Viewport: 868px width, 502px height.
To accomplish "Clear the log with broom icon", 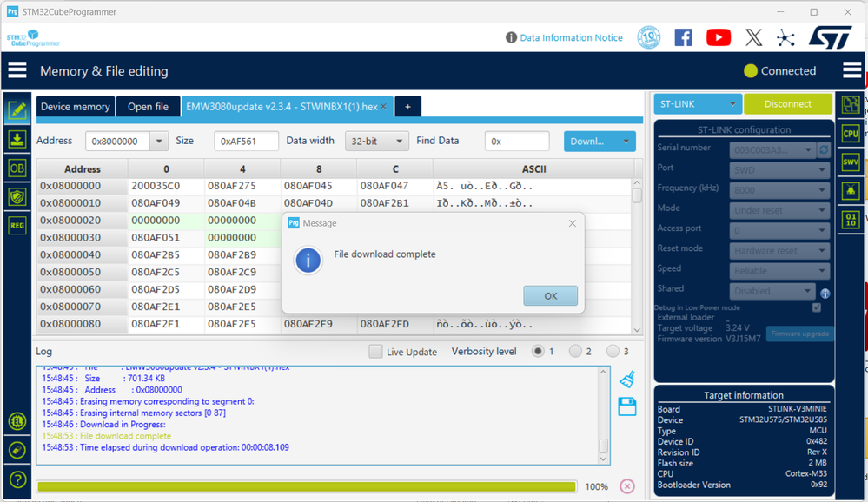I will (627, 380).
